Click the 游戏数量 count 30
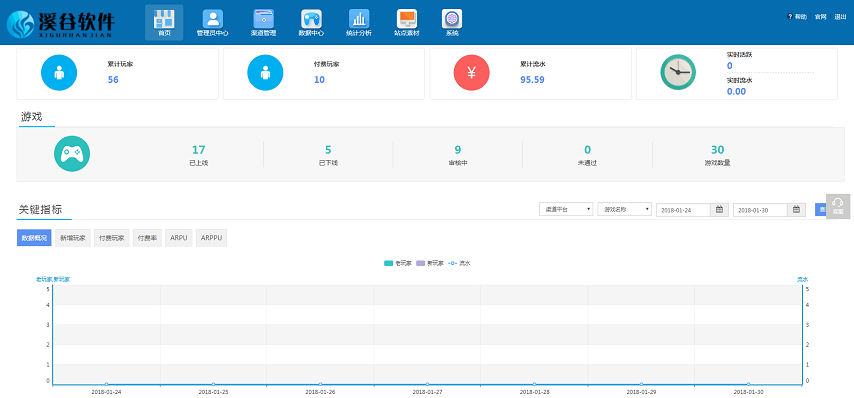Image resolution: width=854 pixels, height=398 pixels. click(x=717, y=150)
